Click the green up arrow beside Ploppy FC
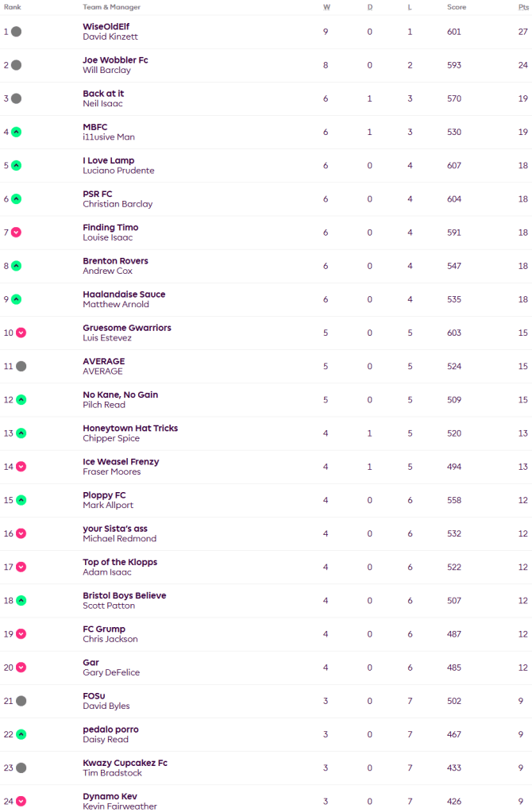This screenshot has height=812, width=532. 21,500
